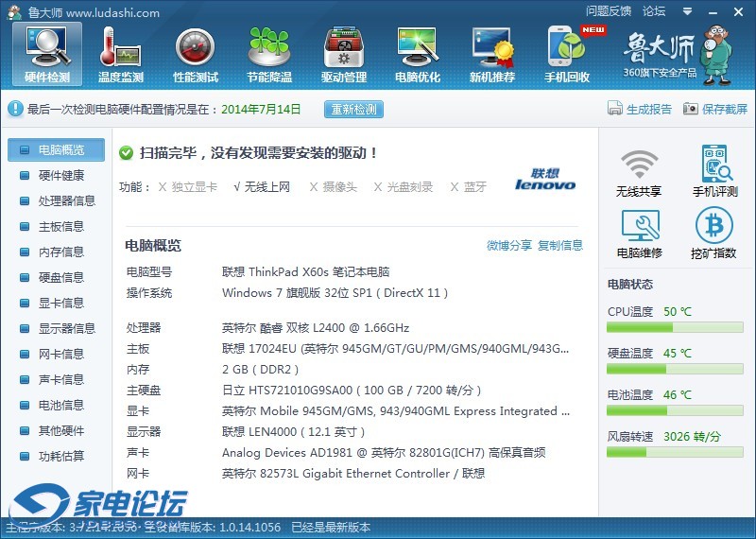Click the 无线上网 feature indicator
756x539 pixels.
(x=262, y=186)
